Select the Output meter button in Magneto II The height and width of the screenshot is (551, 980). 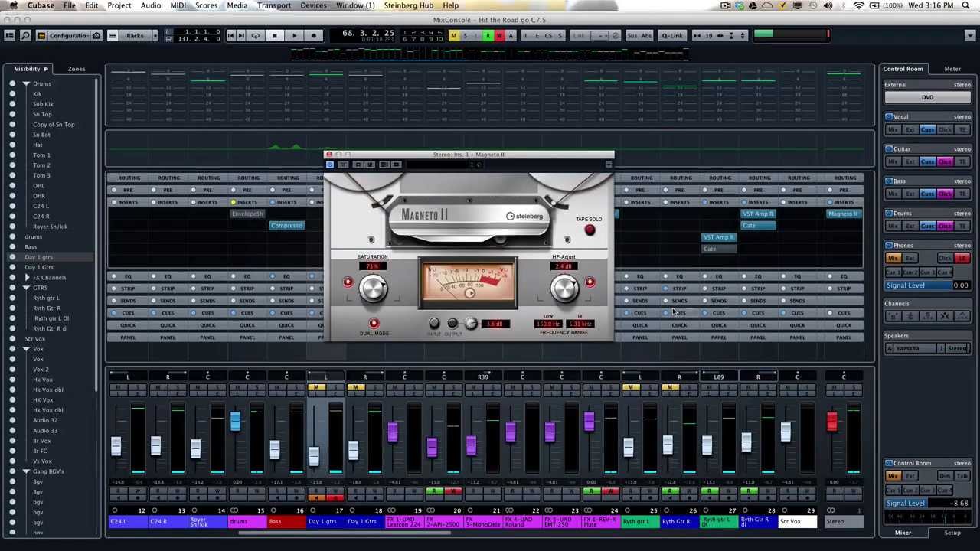tap(452, 324)
